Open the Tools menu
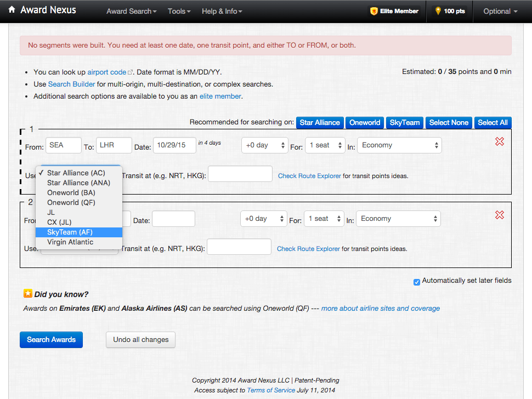 pos(179,11)
